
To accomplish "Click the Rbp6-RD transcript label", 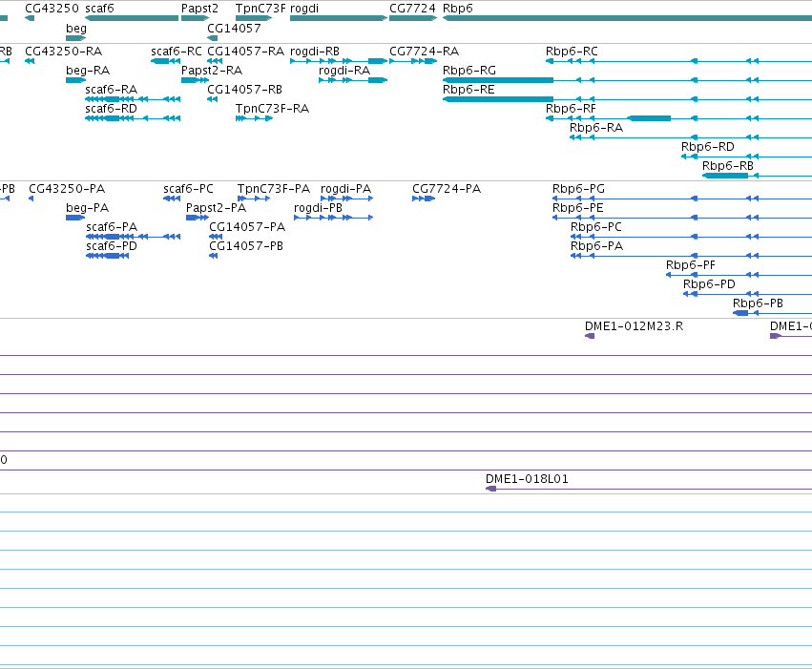I will [x=708, y=147].
